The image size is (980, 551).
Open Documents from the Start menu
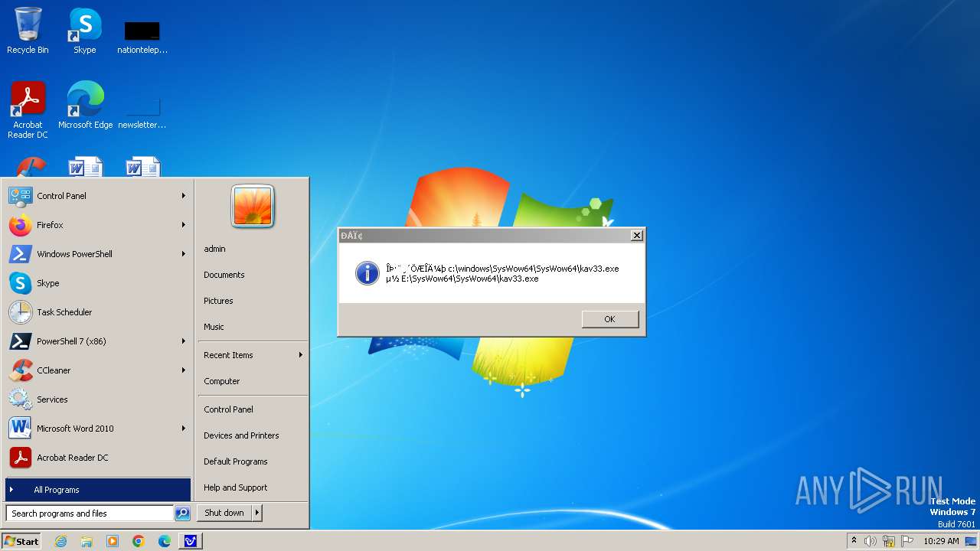click(x=224, y=275)
